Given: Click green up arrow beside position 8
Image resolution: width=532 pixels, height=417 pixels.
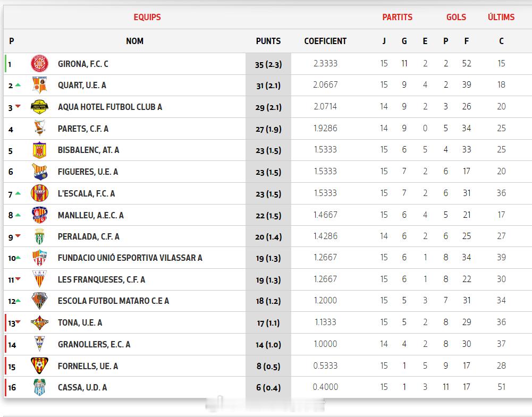Looking at the screenshot, I should (x=18, y=215).
